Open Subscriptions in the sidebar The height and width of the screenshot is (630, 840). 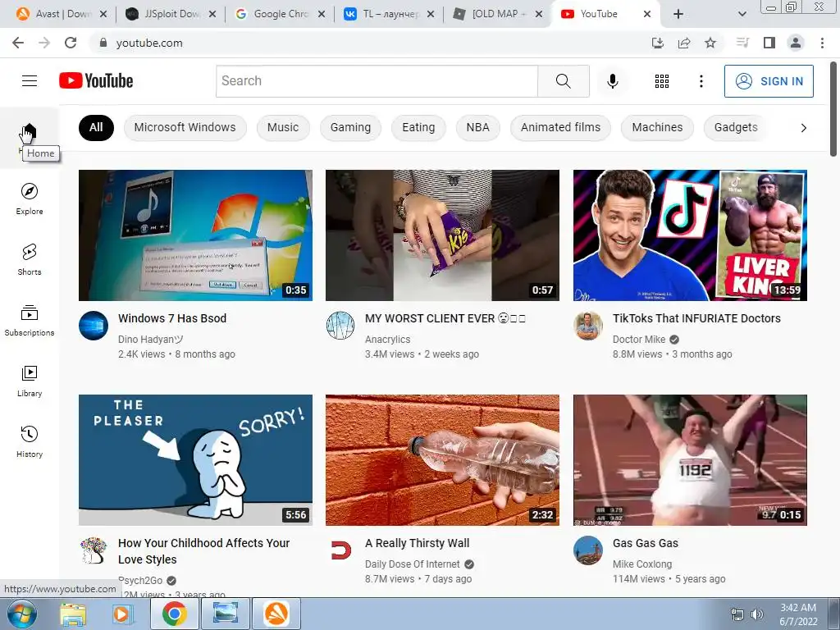(30, 321)
